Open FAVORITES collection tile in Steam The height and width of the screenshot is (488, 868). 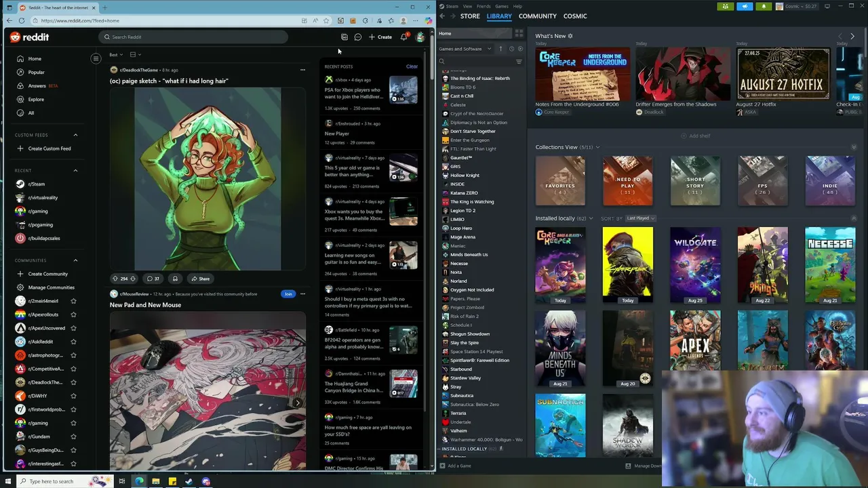pos(560,181)
